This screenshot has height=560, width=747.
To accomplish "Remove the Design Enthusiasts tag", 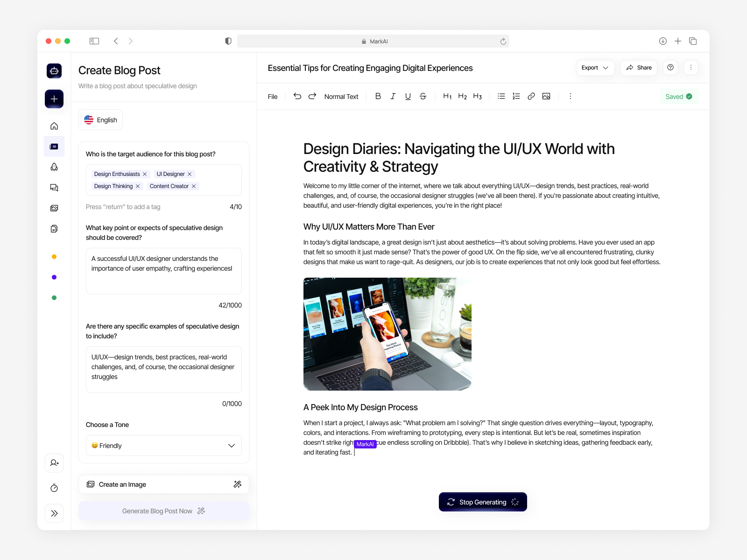I will click(145, 174).
